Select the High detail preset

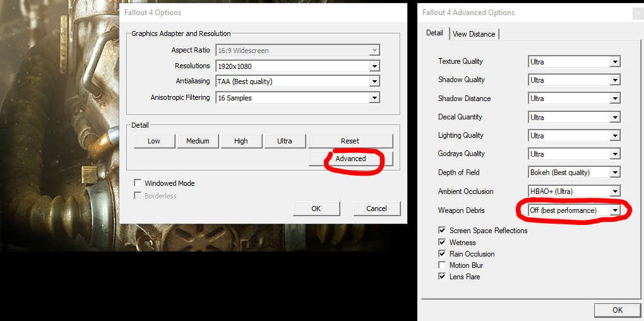click(x=241, y=141)
